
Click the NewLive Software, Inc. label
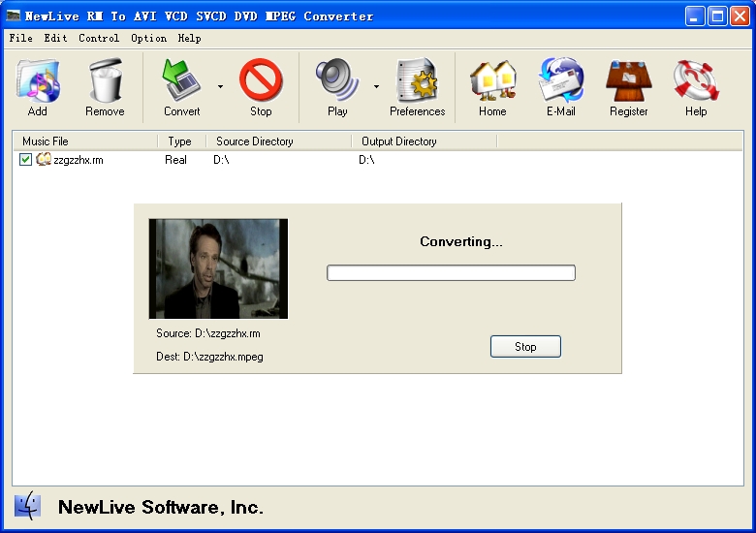click(161, 507)
